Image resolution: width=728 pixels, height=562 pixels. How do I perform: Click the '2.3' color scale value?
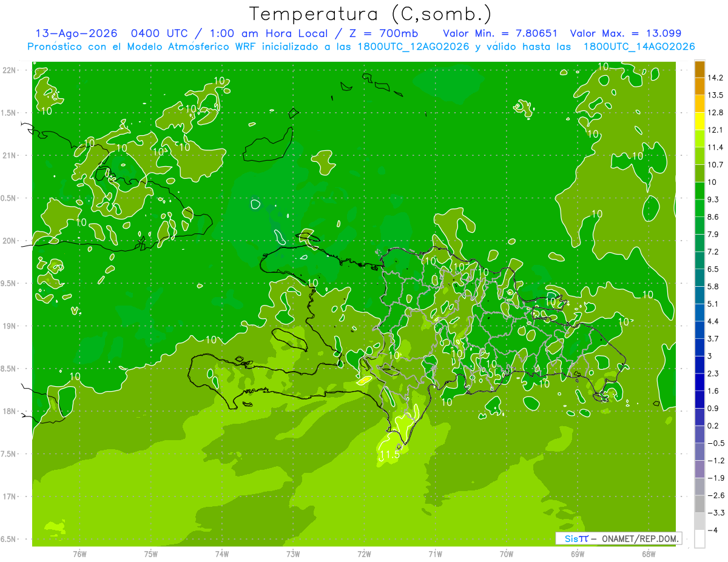tap(713, 373)
